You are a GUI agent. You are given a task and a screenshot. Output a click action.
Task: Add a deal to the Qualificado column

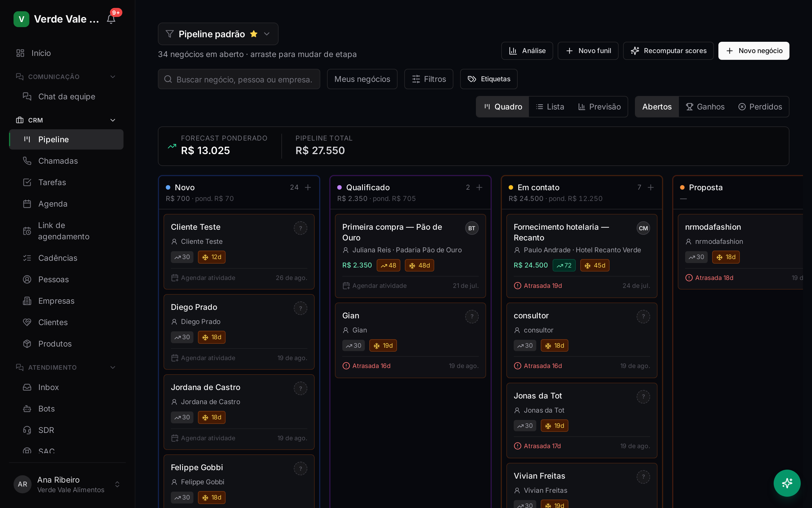coord(479,187)
